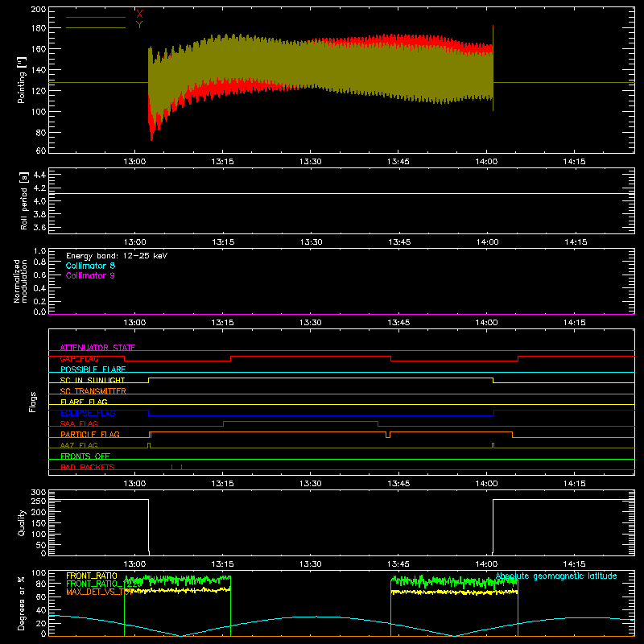Click the magenta Collimator 9 label
644x644 pixels.
[x=90, y=275]
